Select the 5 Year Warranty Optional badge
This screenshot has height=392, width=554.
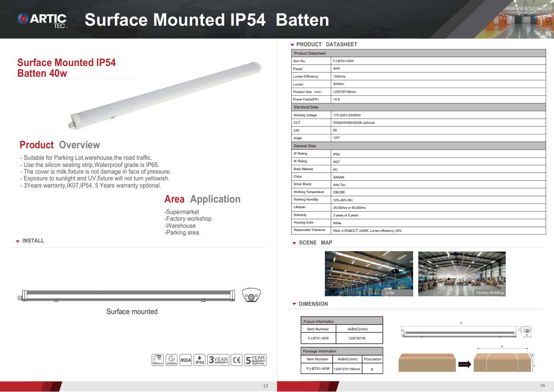coord(255,360)
